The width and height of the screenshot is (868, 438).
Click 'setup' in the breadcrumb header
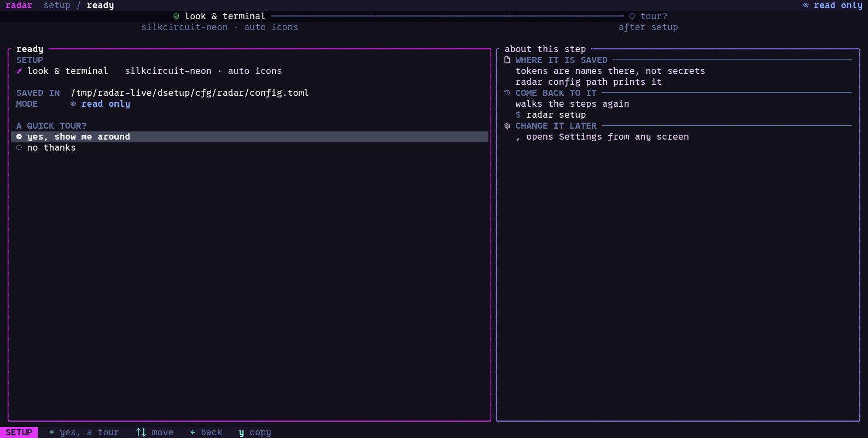pos(57,5)
